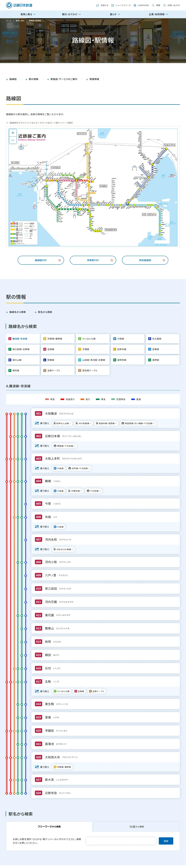186x868 pixels.
Task: Switch to 50音から検索 tab
Action: click(137, 827)
